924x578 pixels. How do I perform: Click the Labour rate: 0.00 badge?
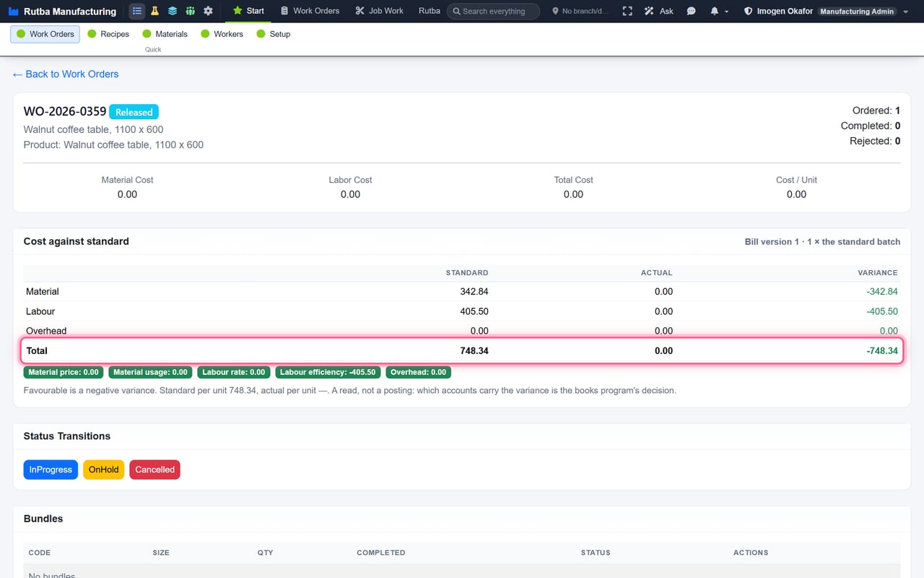234,372
